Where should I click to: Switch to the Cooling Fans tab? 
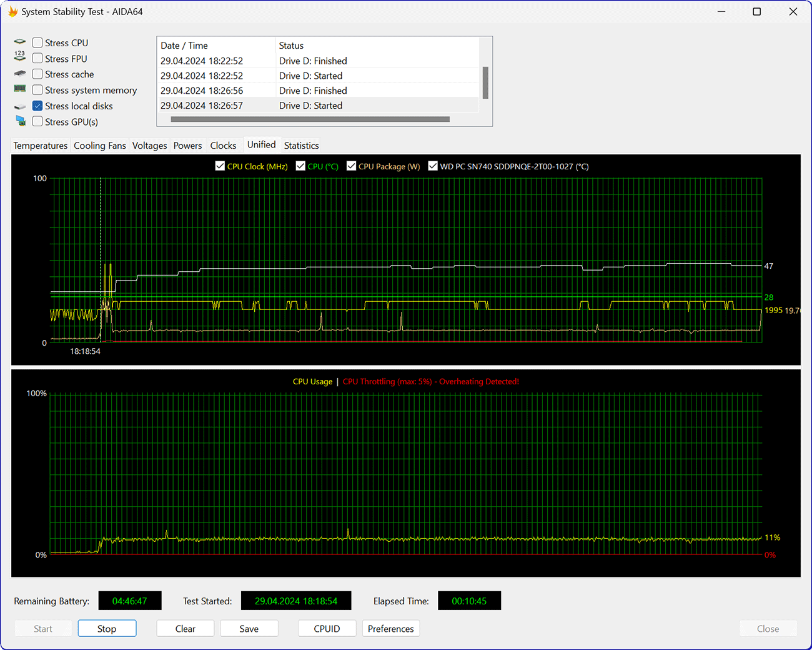click(100, 145)
